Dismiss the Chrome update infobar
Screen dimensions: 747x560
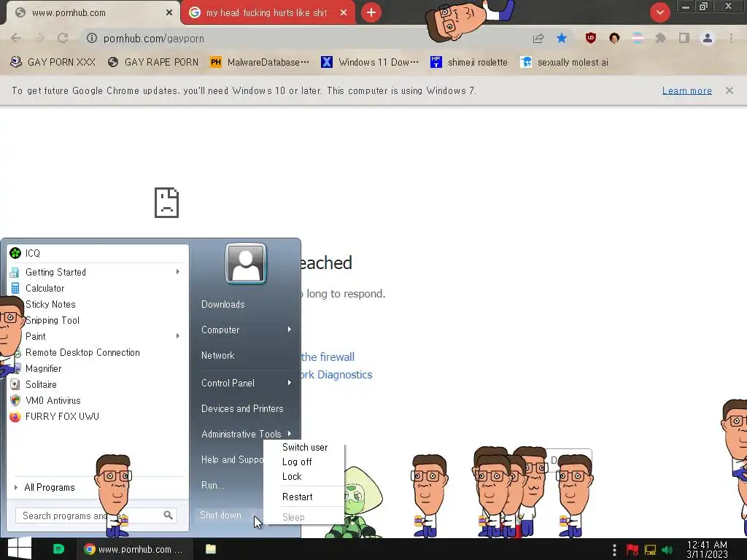tap(729, 90)
